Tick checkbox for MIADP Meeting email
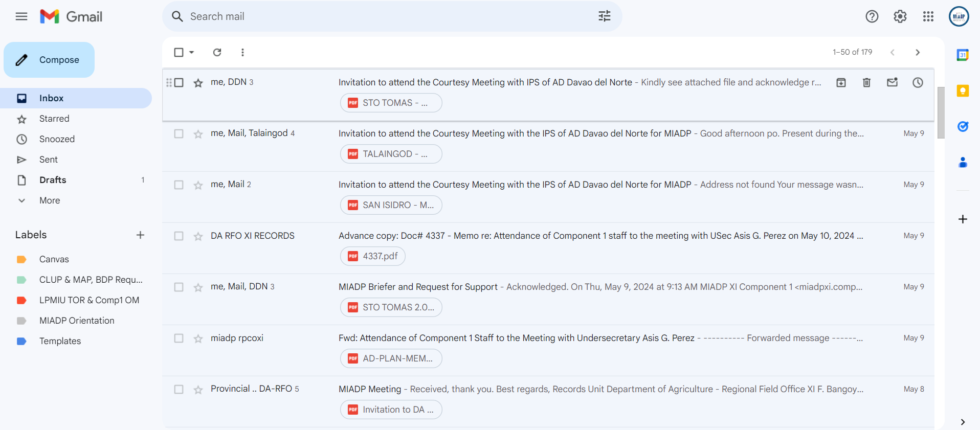This screenshot has width=980, height=430. 179,389
